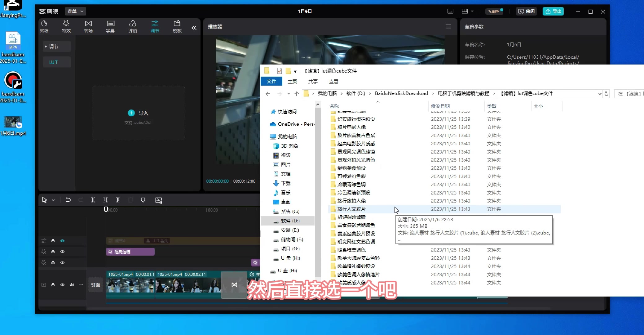Open the 模板 (Templates) panel
Viewport: 644px width, 335px height.
[x=177, y=26]
